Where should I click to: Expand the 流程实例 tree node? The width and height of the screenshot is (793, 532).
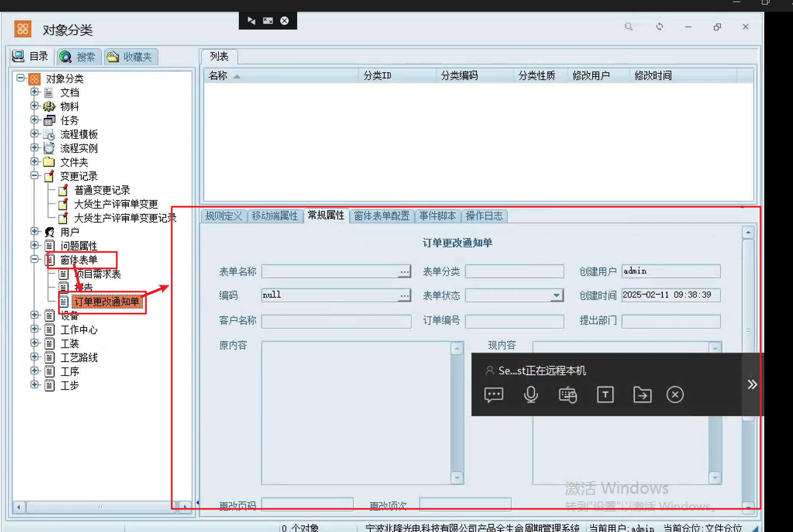(x=35, y=147)
